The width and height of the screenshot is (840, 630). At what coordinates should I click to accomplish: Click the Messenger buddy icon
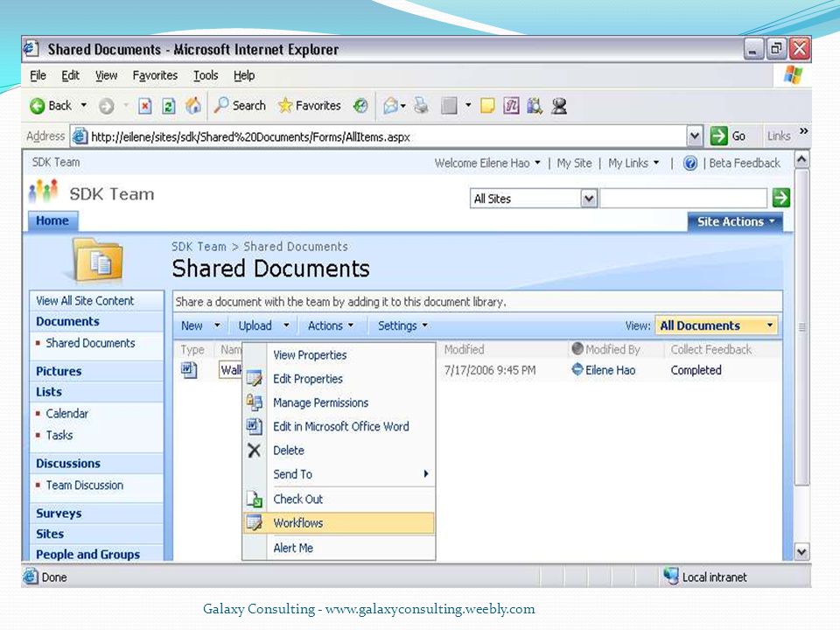[559, 106]
